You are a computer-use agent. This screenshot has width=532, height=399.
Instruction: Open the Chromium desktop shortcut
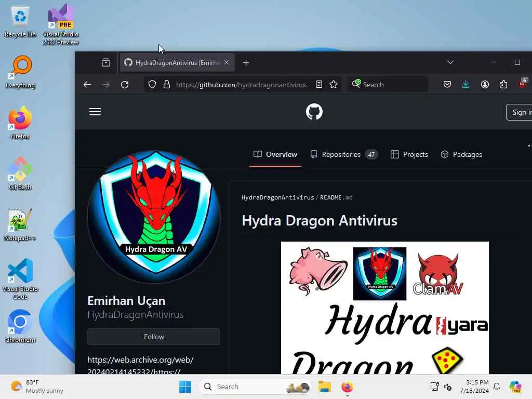20,326
